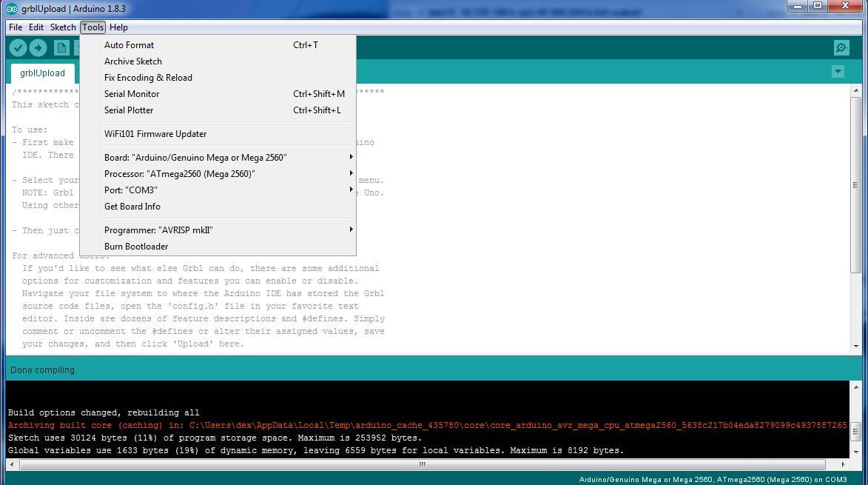
Task: Click the editor vertical scrollbar thumb
Action: click(x=856, y=185)
